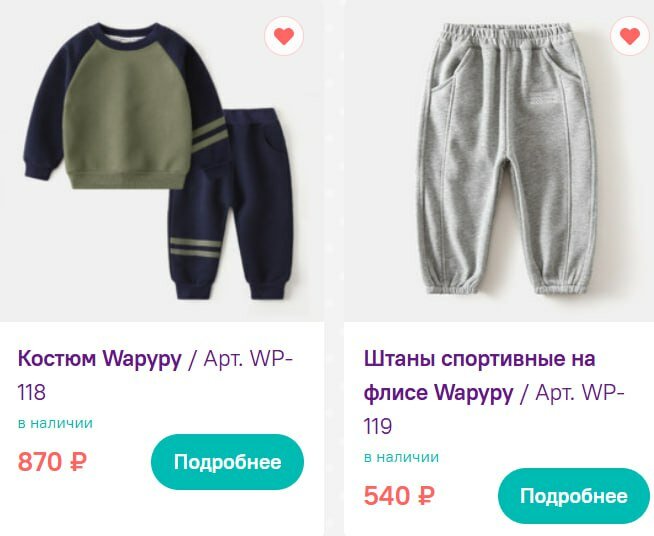Toggle heart icon on gray sweatpants card
Viewport: 654px width, 536px height.
630,36
